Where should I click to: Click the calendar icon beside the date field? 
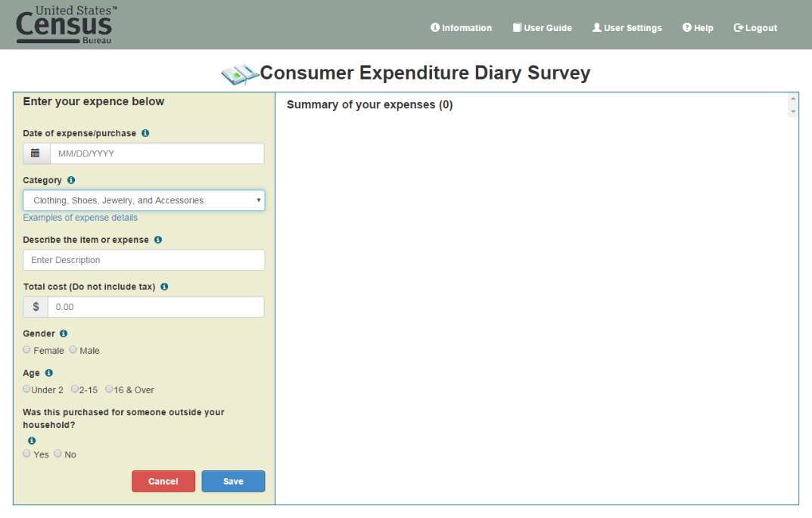pyautogui.click(x=36, y=154)
